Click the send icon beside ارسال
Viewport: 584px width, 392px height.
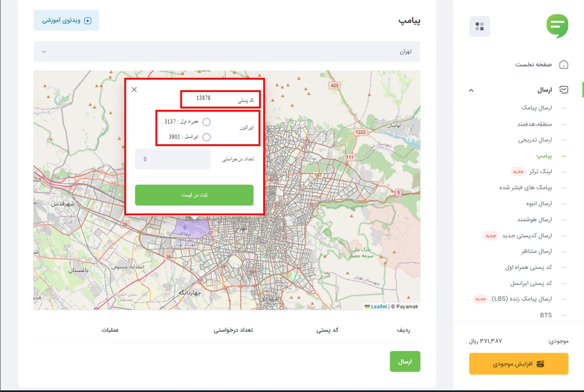[564, 90]
